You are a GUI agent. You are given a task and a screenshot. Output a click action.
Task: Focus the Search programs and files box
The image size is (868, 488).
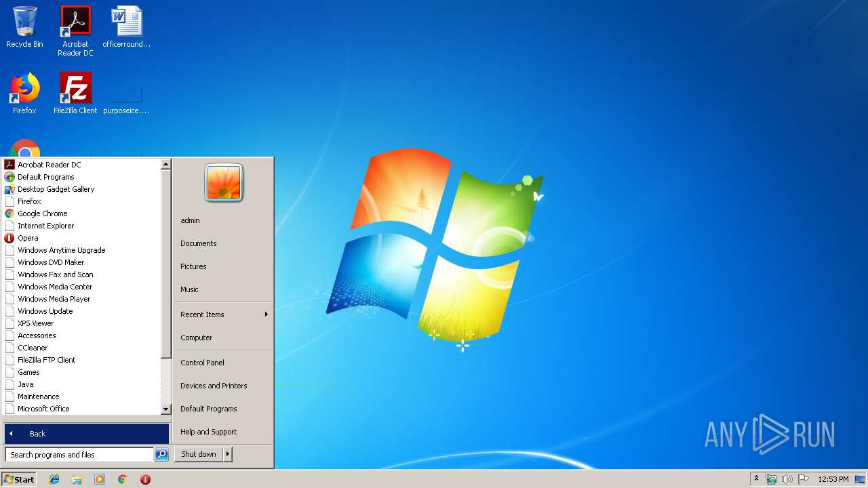pyautogui.click(x=79, y=455)
